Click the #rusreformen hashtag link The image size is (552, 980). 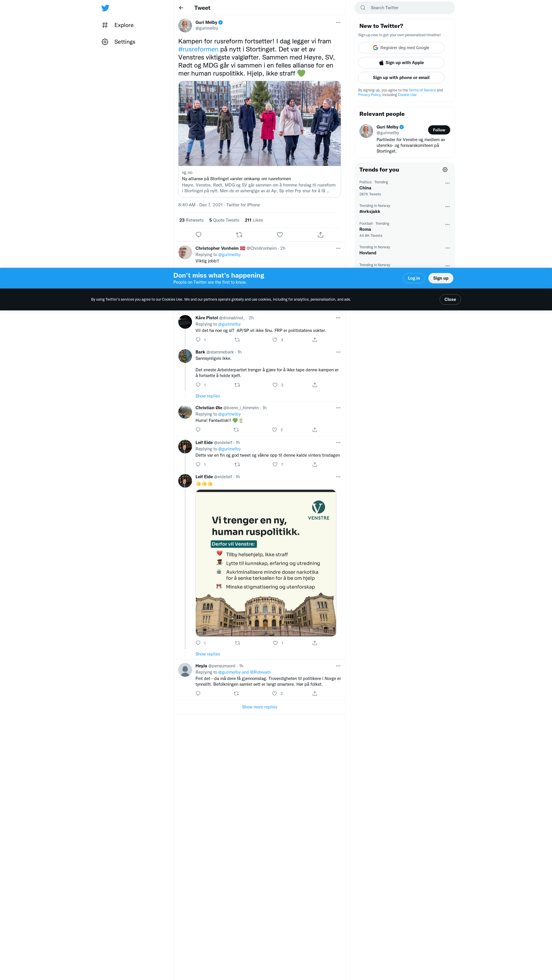pos(198,49)
